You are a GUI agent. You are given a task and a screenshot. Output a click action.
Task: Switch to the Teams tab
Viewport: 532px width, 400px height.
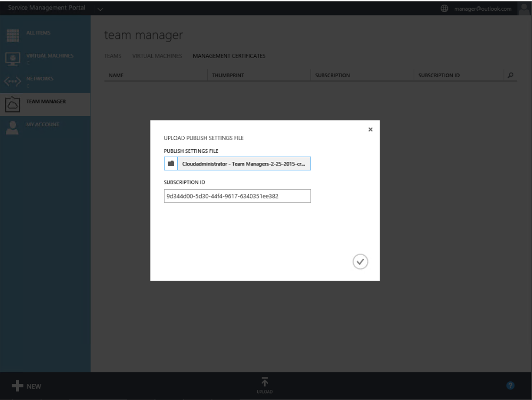[113, 56]
